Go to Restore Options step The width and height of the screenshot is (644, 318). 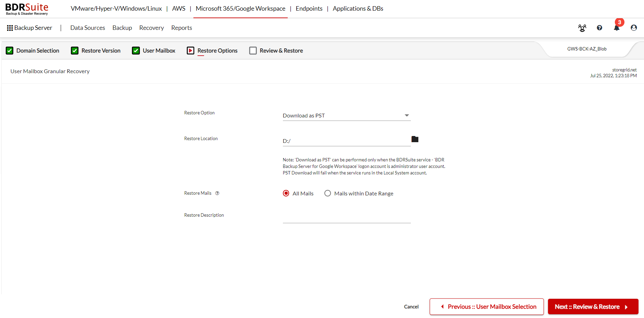point(217,51)
